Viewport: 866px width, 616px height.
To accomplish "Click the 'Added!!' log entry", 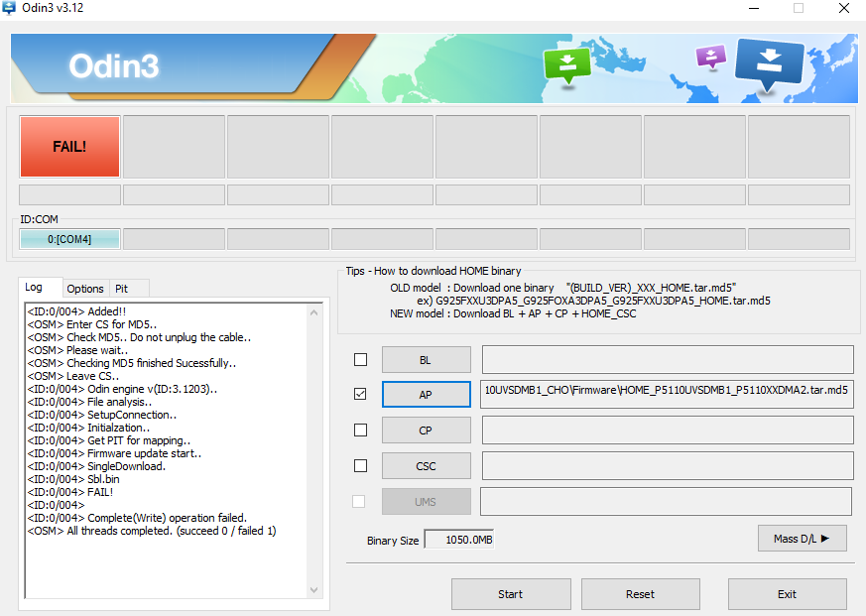I will pos(76,311).
